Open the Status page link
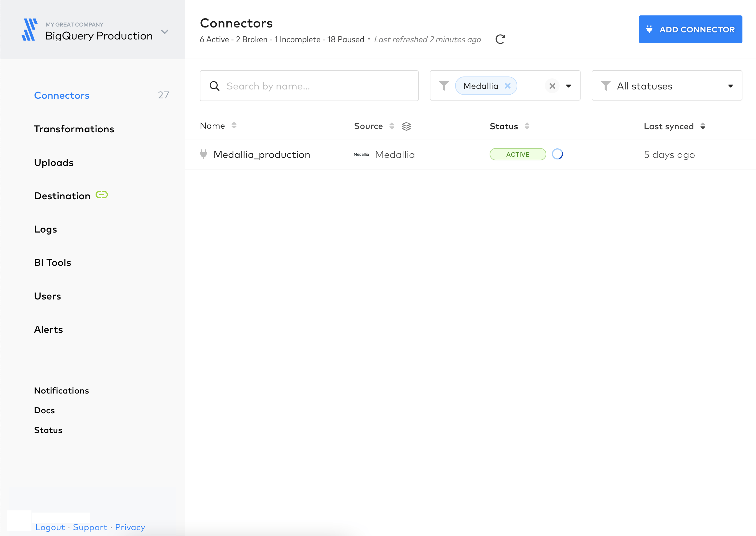Image resolution: width=756 pixels, height=536 pixels. (48, 430)
